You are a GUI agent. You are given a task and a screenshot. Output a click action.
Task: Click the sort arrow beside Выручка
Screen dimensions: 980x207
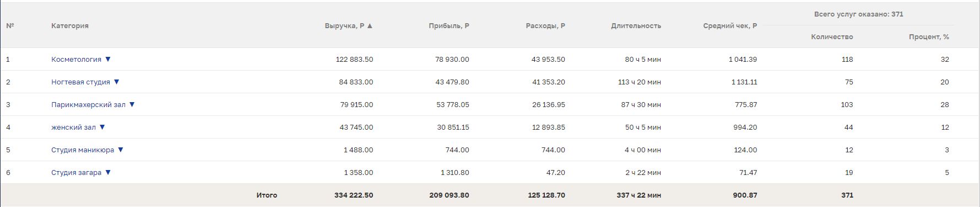coord(370,25)
